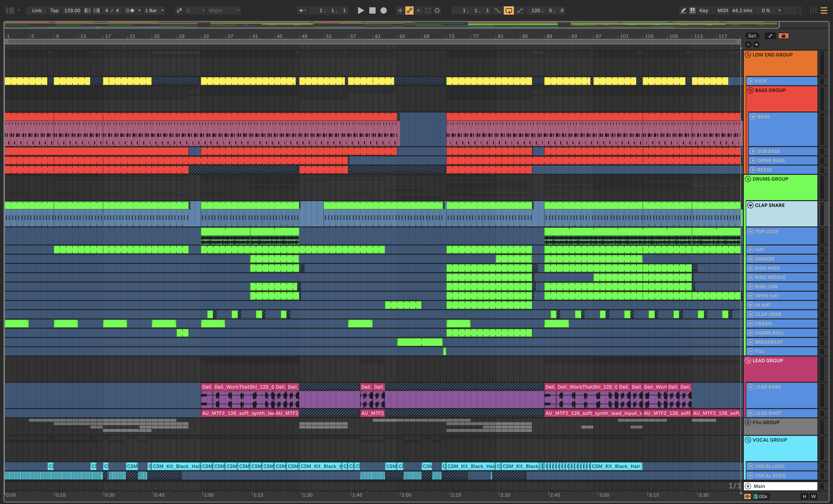Select the HAT track header
This screenshot has width=833, height=504.
pos(782,250)
